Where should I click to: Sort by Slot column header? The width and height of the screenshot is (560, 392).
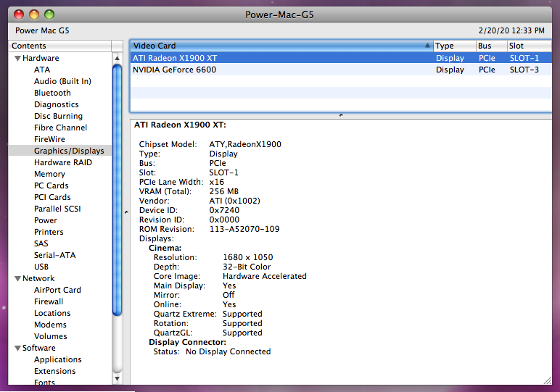point(530,46)
